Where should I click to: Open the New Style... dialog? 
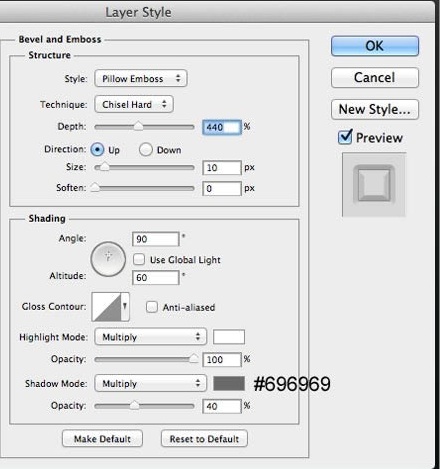pos(375,109)
